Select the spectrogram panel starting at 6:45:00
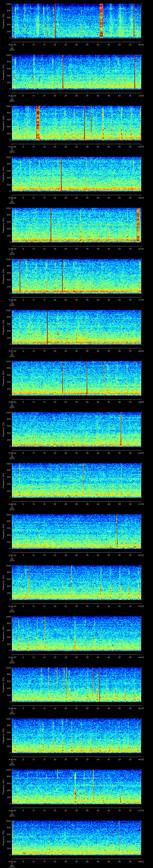 coord(77,735)
